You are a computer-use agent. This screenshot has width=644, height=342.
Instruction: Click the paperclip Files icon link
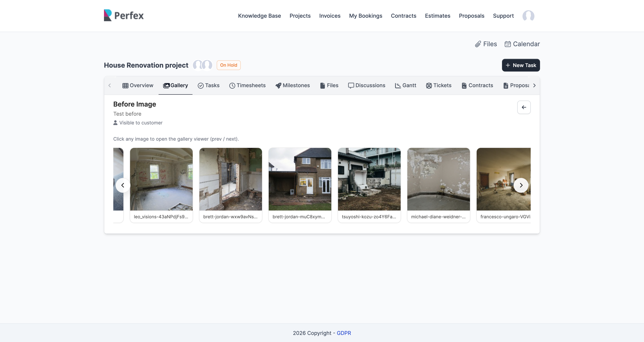(x=478, y=44)
